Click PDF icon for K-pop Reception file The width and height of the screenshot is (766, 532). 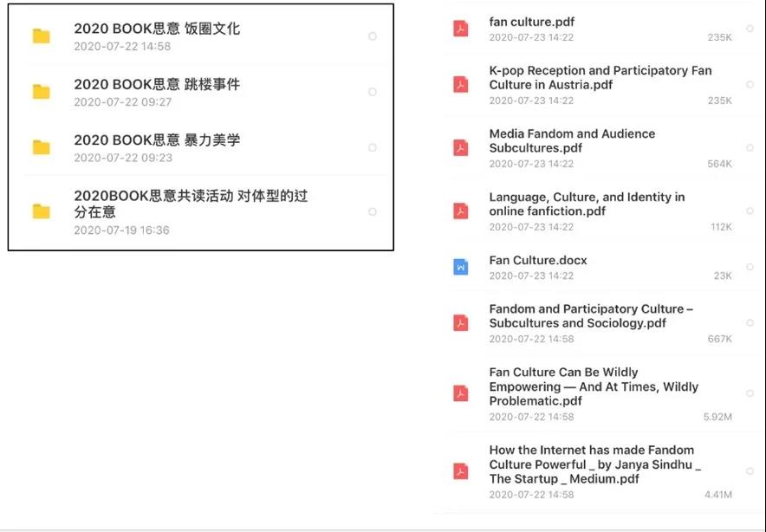pyautogui.click(x=460, y=85)
